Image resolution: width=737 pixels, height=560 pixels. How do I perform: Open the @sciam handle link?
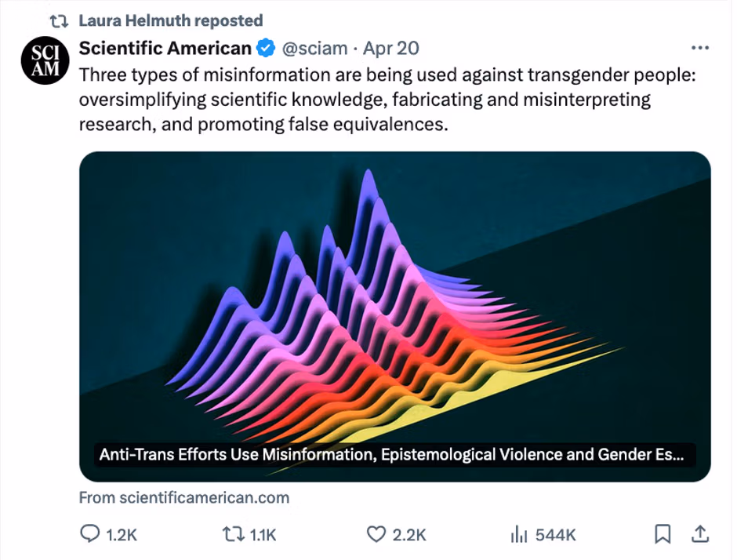tap(314, 49)
